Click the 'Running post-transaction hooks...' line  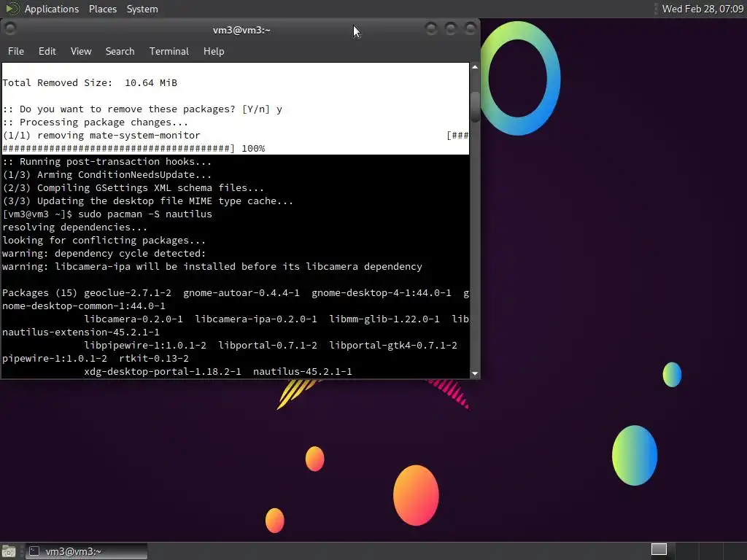pyautogui.click(x=107, y=161)
